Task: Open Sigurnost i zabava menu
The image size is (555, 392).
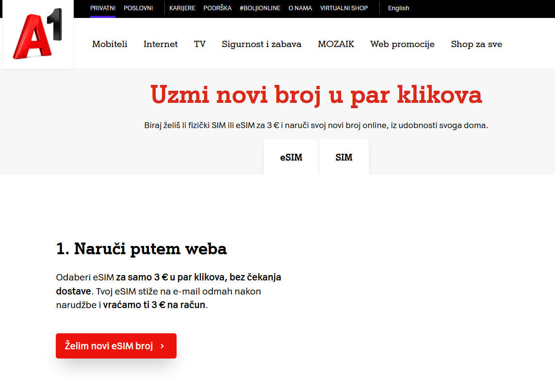Action: tap(261, 44)
